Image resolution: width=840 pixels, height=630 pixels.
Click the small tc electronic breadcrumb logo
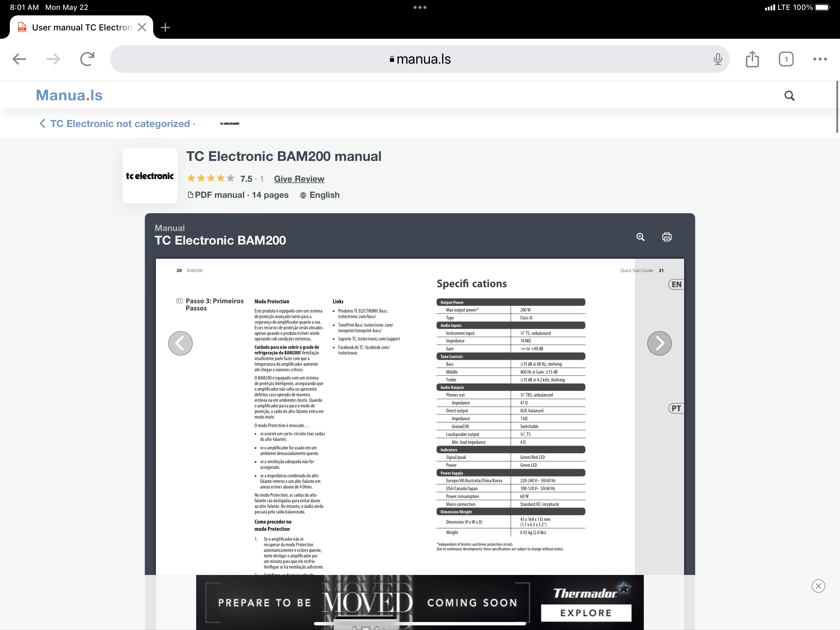230,123
